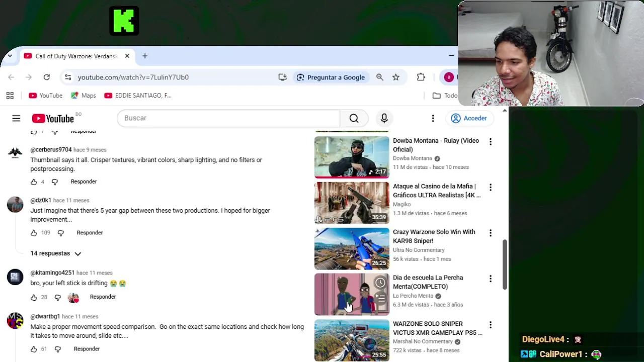Reload the page in Chrome
Image resolution: width=644 pixels, height=362 pixels.
46,77
